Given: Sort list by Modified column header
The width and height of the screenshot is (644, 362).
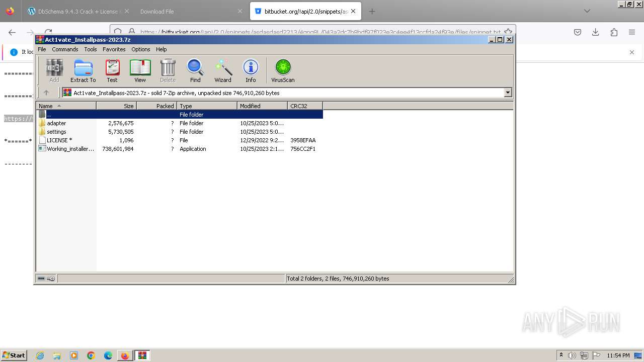Looking at the screenshot, I should click(262, 106).
